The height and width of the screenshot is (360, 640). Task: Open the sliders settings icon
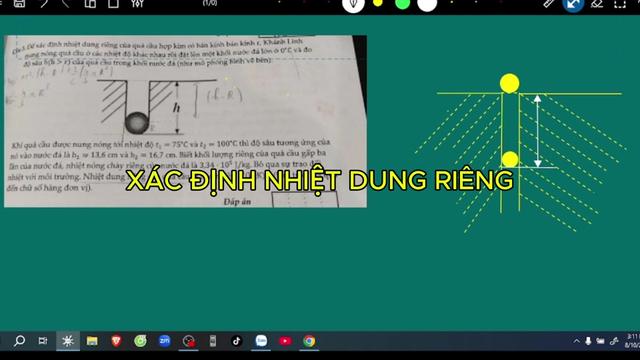tap(138, 4)
